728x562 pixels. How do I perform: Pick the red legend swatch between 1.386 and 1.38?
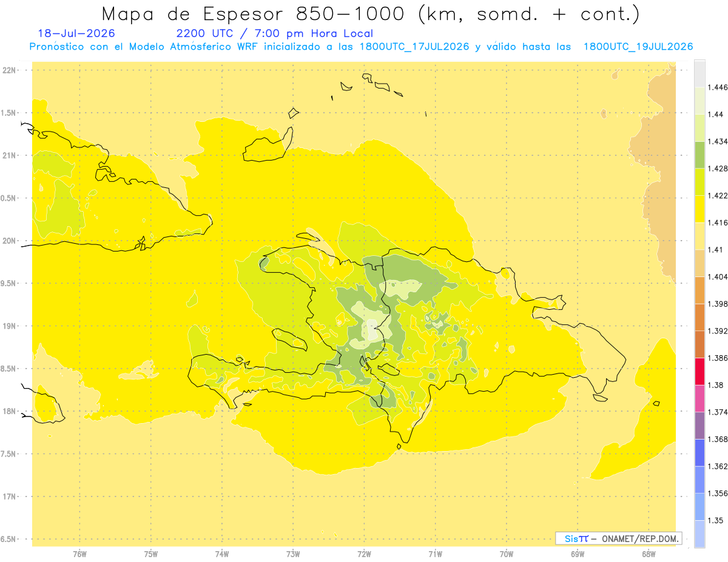click(699, 372)
